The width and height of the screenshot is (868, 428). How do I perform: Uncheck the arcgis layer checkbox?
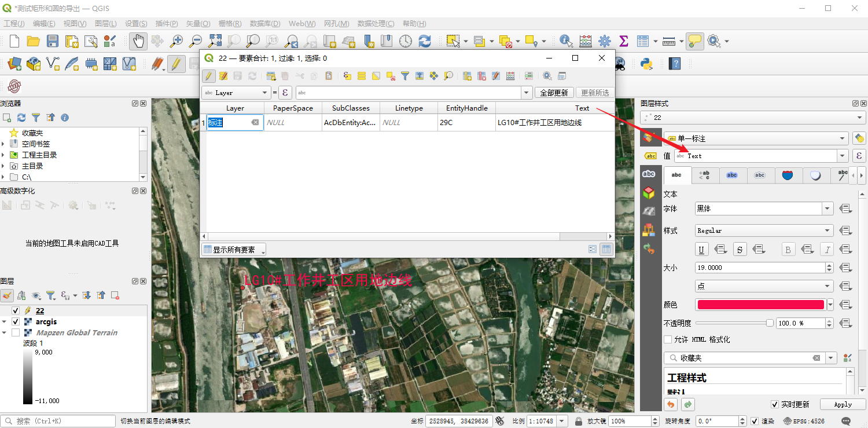(x=16, y=321)
